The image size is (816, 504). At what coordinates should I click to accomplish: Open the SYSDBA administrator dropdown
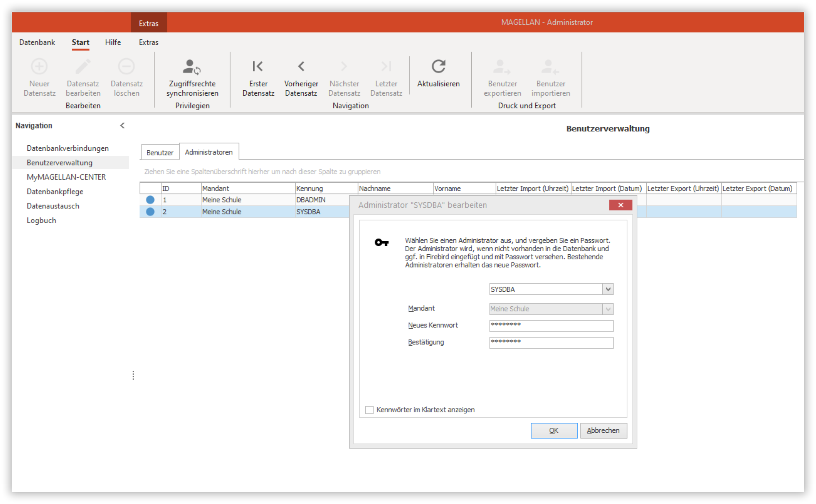tap(608, 289)
